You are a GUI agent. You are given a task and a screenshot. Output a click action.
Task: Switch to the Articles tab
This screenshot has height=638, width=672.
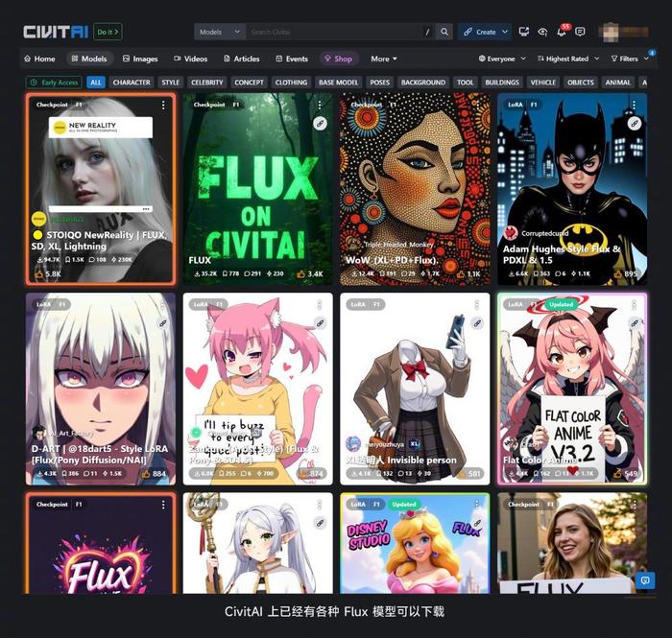point(241,59)
